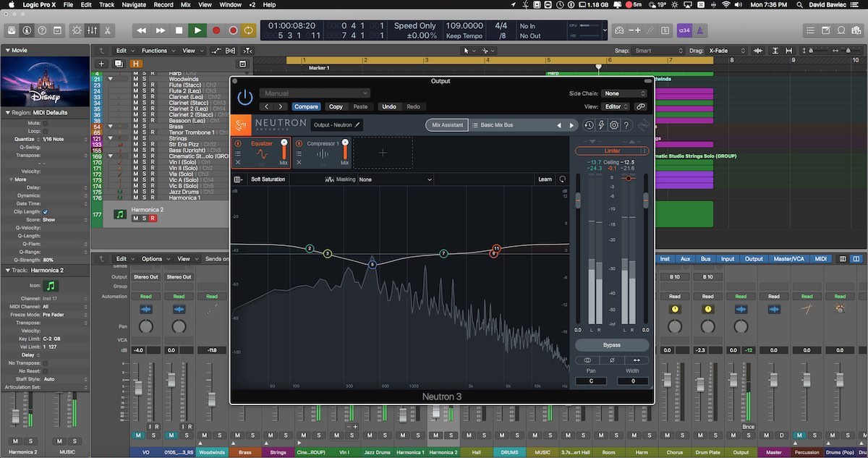Viewport: 868px width, 458px height.
Task: Click the Mix Assistant button
Action: pos(447,125)
